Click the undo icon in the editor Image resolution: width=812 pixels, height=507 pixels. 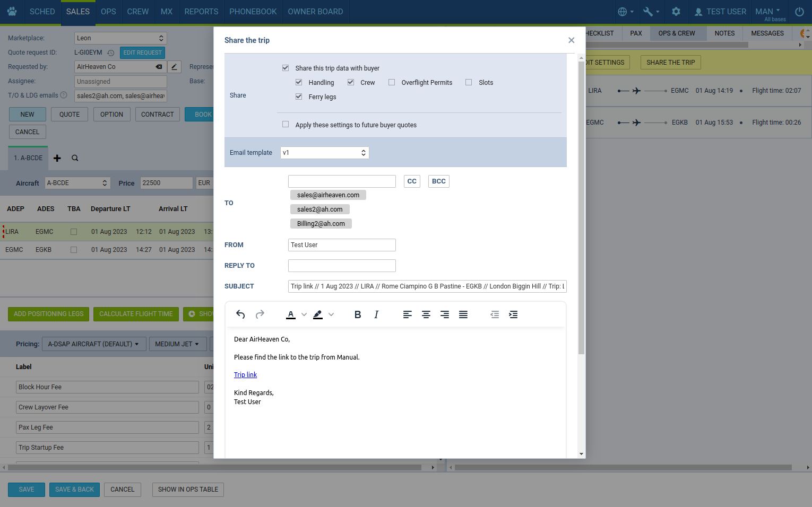[240, 314]
